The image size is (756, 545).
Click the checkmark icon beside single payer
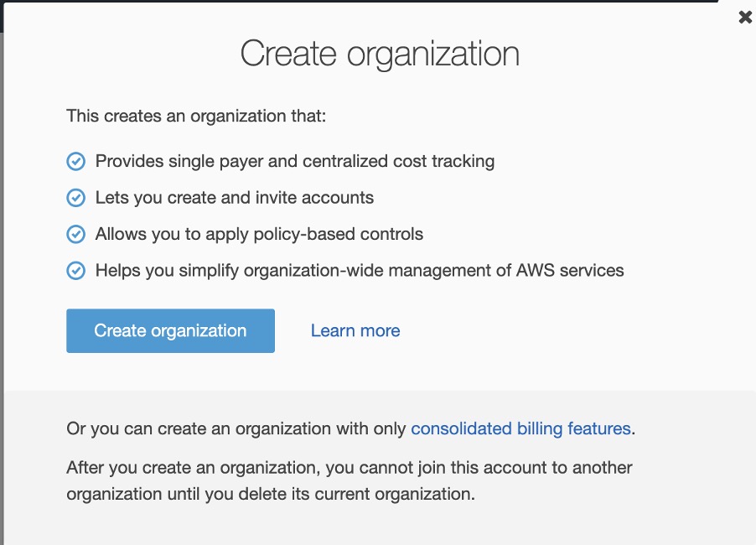(75, 161)
